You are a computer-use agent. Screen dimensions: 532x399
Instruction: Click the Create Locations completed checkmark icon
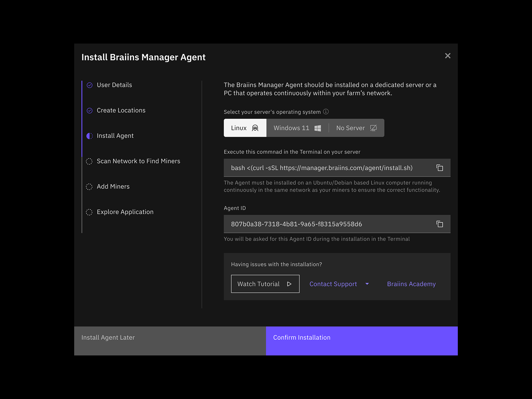click(89, 111)
